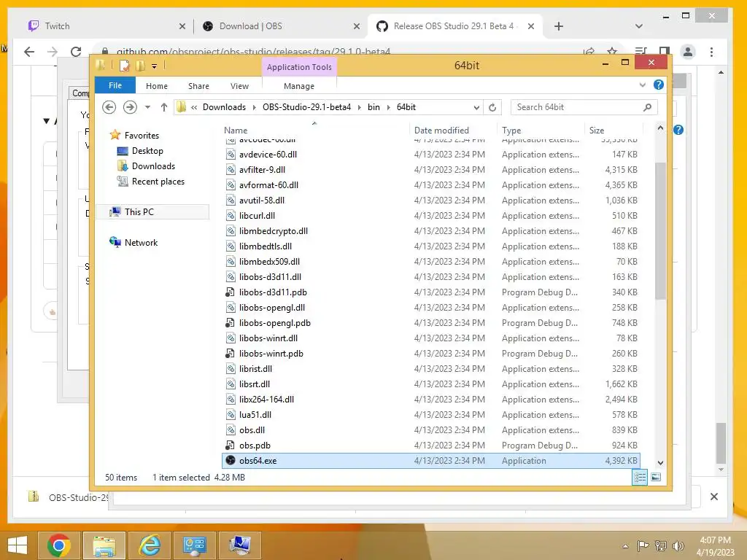Open a new Chrome tab
The image size is (747, 560).
(558, 27)
